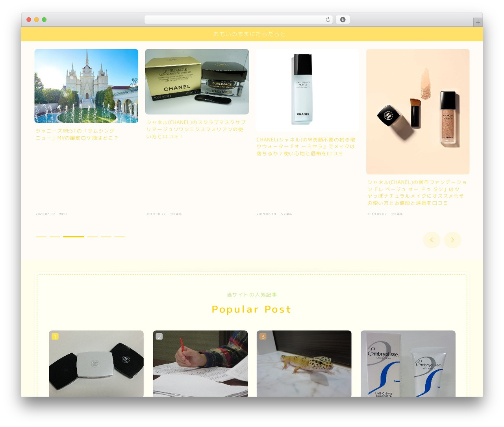
Task: Open the browser downloads button
Action: click(343, 20)
